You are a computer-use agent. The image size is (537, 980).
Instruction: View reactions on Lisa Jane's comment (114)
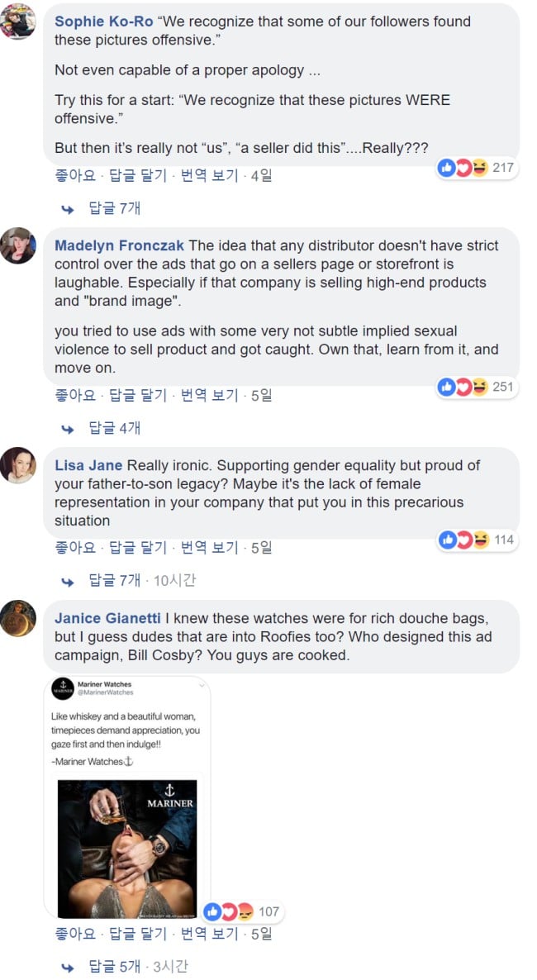pyautogui.click(x=477, y=540)
